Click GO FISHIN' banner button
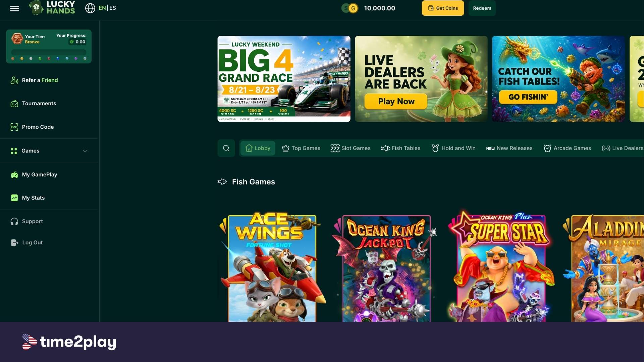 528,97
